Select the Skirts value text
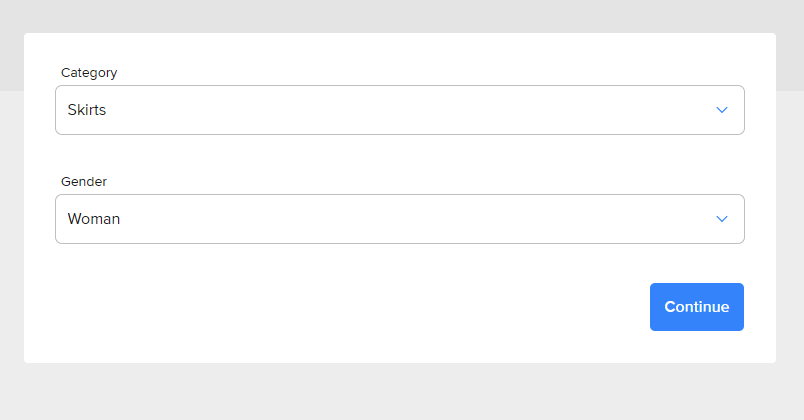This screenshot has height=420, width=804. click(87, 110)
